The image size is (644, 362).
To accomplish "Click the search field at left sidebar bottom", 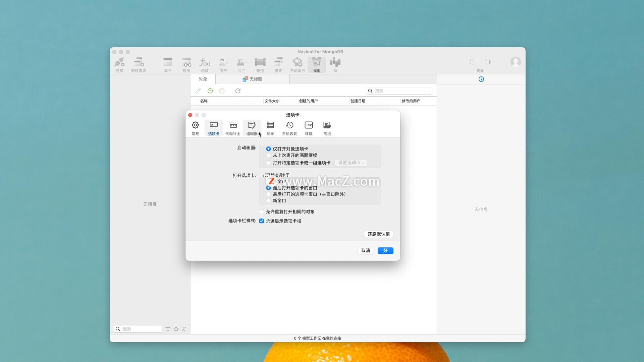I will (138, 329).
